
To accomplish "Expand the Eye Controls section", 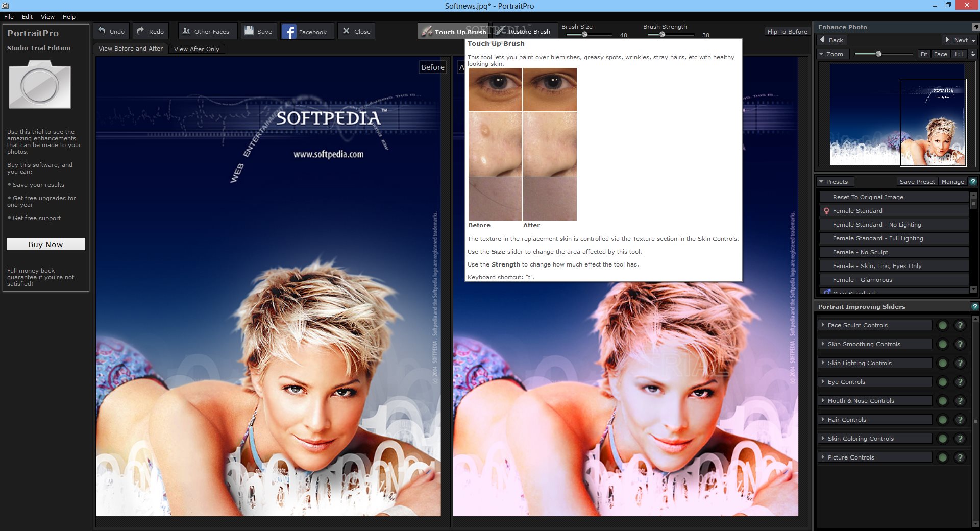I will pos(875,382).
